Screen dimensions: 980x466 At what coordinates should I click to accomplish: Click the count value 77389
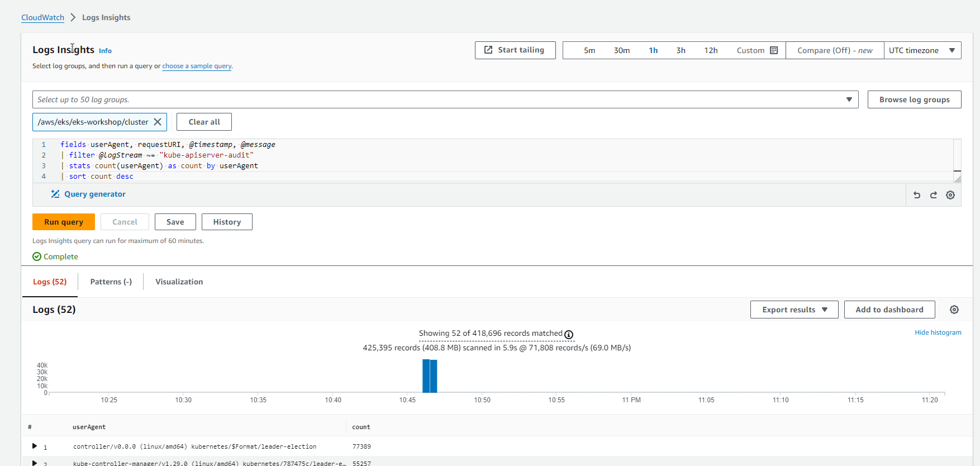point(361,446)
